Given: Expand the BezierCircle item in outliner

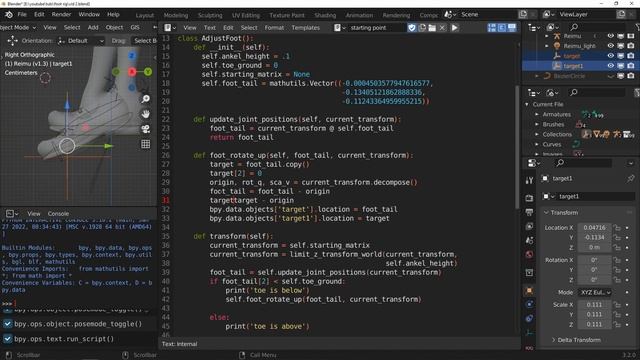Looking at the screenshot, I should [537, 76].
